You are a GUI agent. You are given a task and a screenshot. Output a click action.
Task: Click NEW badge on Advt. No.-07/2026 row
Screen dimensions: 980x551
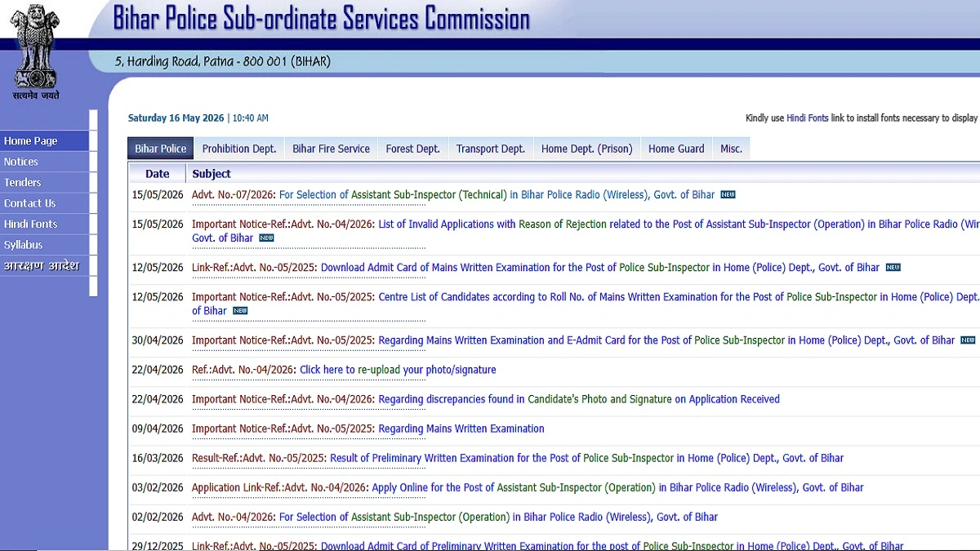tap(728, 195)
